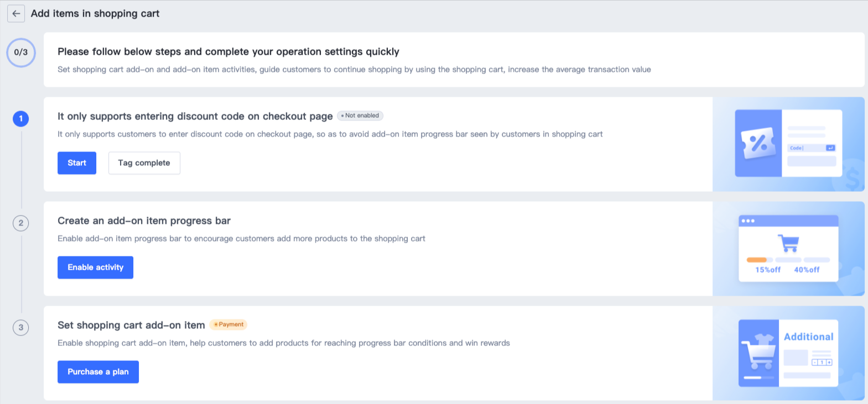Viewport: 868px width, 404px height.
Task: Start the discount code checkout setup
Action: click(x=77, y=163)
